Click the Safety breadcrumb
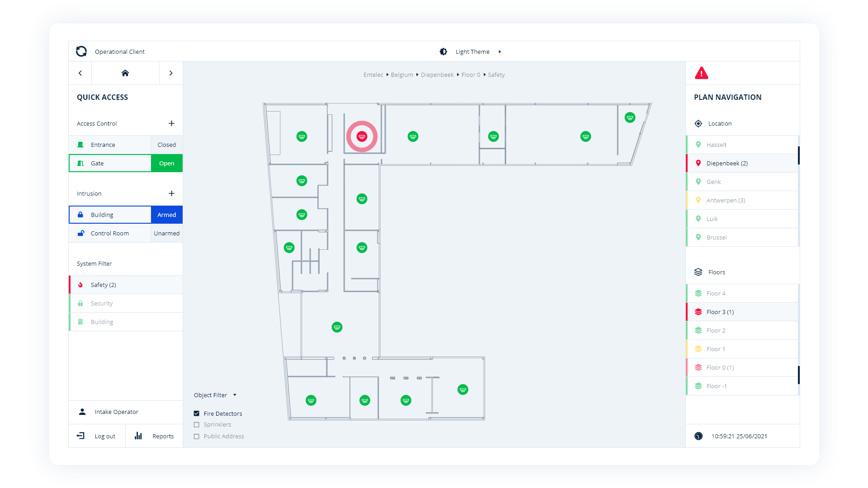The height and width of the screenshot is (488, 868). pyautogui.click(x=496, y=75)
